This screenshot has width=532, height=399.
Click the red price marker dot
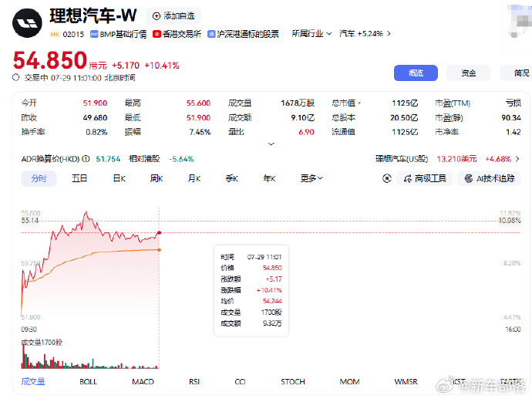point(159,233)
